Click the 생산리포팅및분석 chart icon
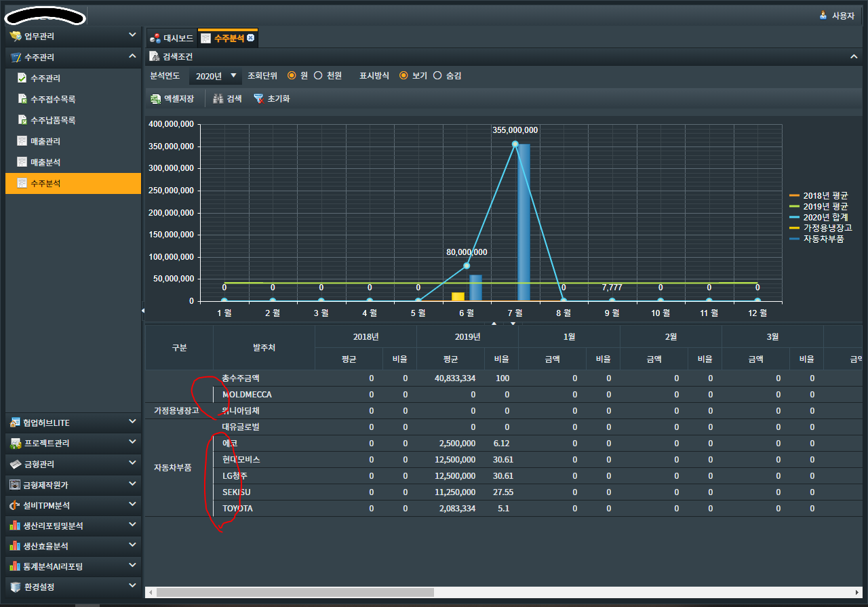Viewport: 868px width, 607px height. 15,526
